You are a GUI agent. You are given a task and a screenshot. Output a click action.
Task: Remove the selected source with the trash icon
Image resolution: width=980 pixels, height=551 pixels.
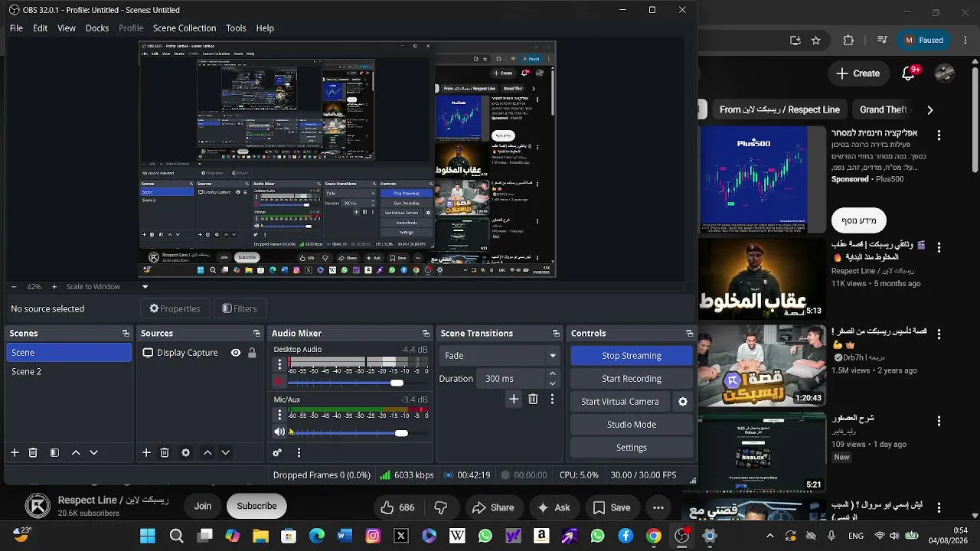tap(165, 453)
